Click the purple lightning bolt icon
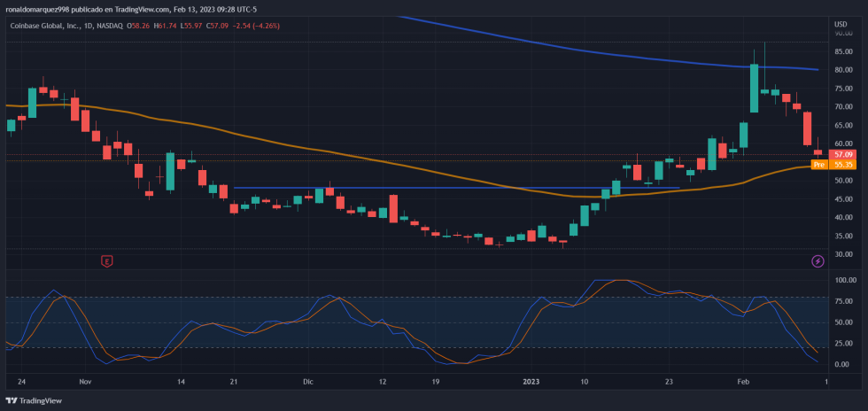Viewport: 868px width, 411px height. pos(818,261)
